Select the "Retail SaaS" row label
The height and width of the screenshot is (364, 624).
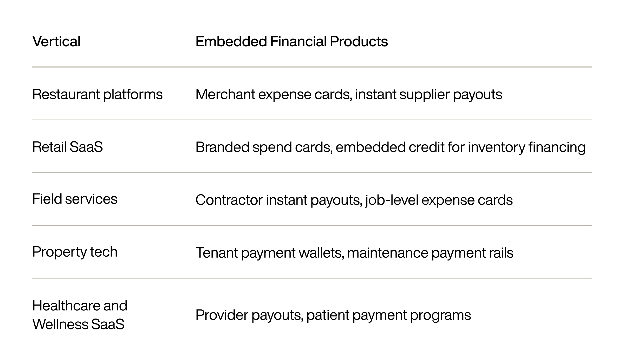[68, 147]
